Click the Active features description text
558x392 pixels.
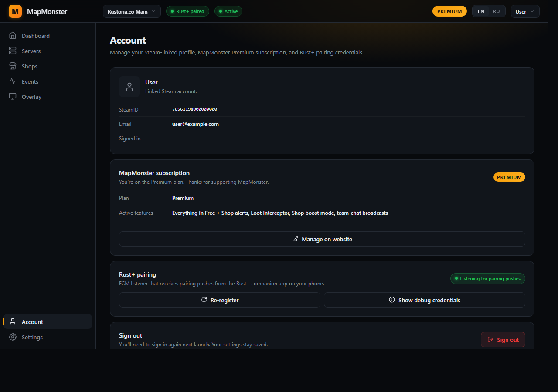280,213
